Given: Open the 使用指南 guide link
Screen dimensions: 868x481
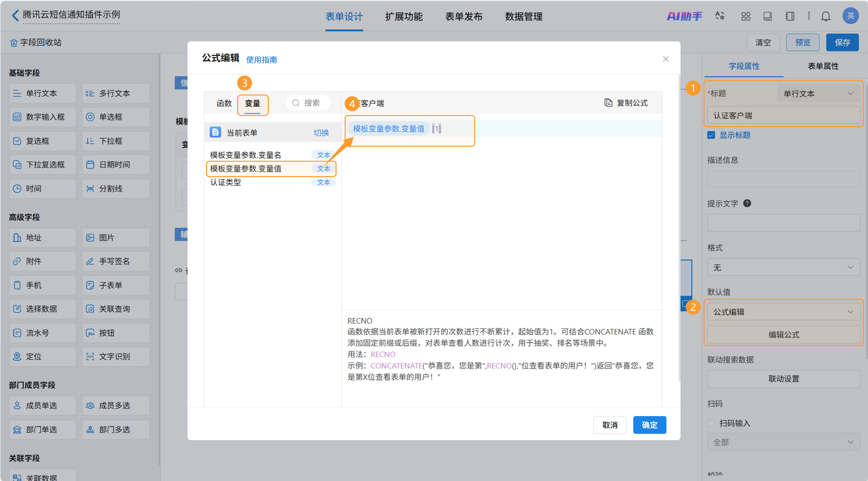Looking at the screenshot, I should 261,60.
